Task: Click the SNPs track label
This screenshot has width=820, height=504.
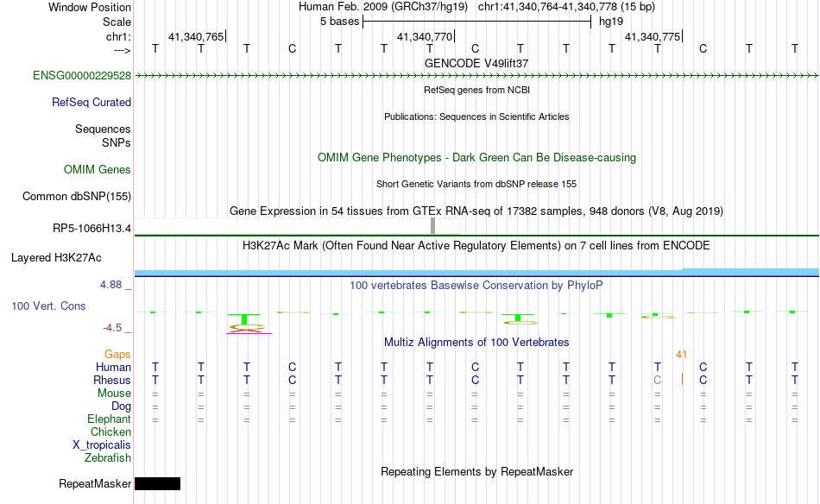Action: (x=117, y=142)
